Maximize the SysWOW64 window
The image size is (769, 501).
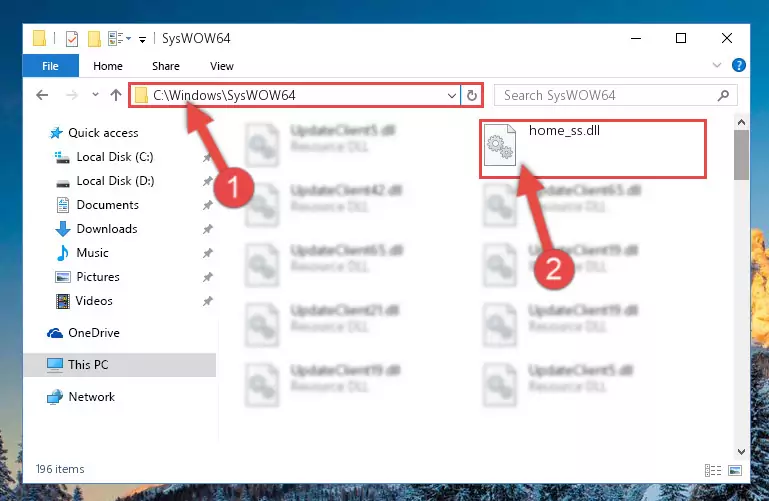click(681, 38)
